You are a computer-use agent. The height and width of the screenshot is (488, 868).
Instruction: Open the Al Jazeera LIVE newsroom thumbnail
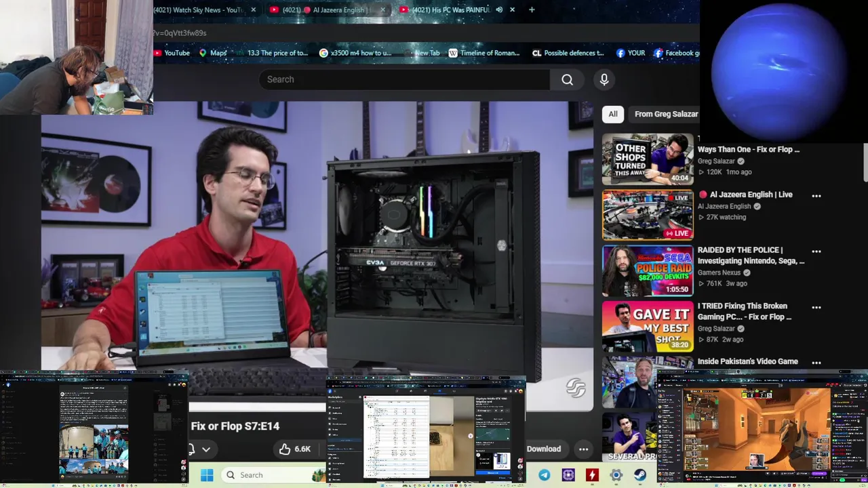pyautogui.click(x=648, y=215)
